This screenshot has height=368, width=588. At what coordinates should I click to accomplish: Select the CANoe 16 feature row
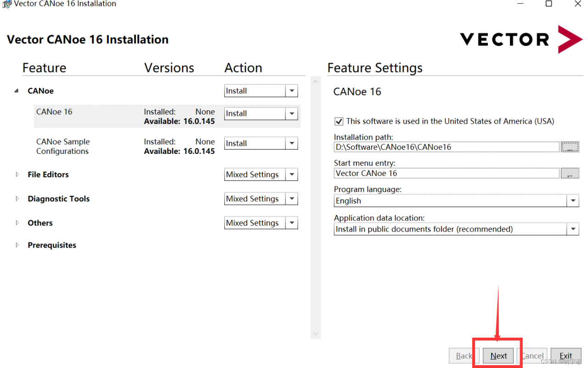click(x=167, y=116)
